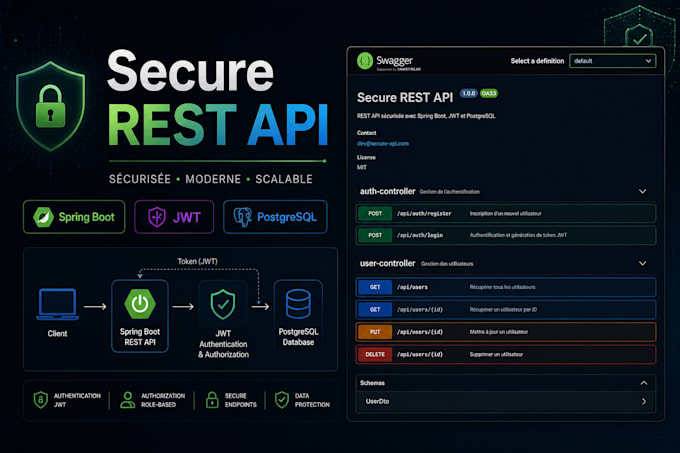
Task: Click the 'Client' label in the diagram
Action: (x=57, y=333)
